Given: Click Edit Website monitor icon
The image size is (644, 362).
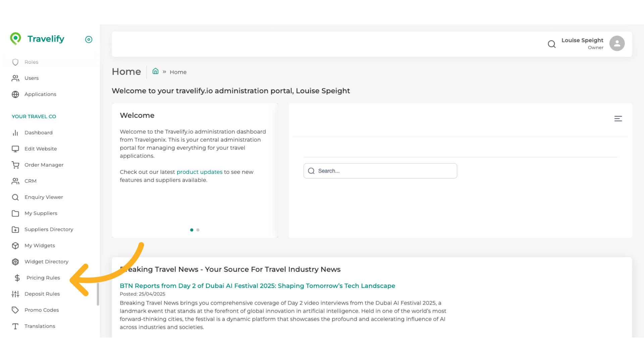Looking at the screenshot, I should [x=15, y=149].
